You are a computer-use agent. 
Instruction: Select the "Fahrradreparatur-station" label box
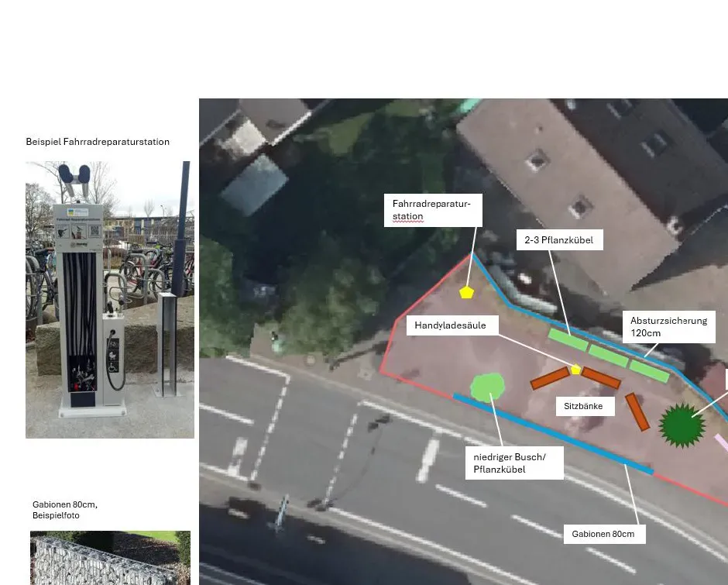pos(433,210)
